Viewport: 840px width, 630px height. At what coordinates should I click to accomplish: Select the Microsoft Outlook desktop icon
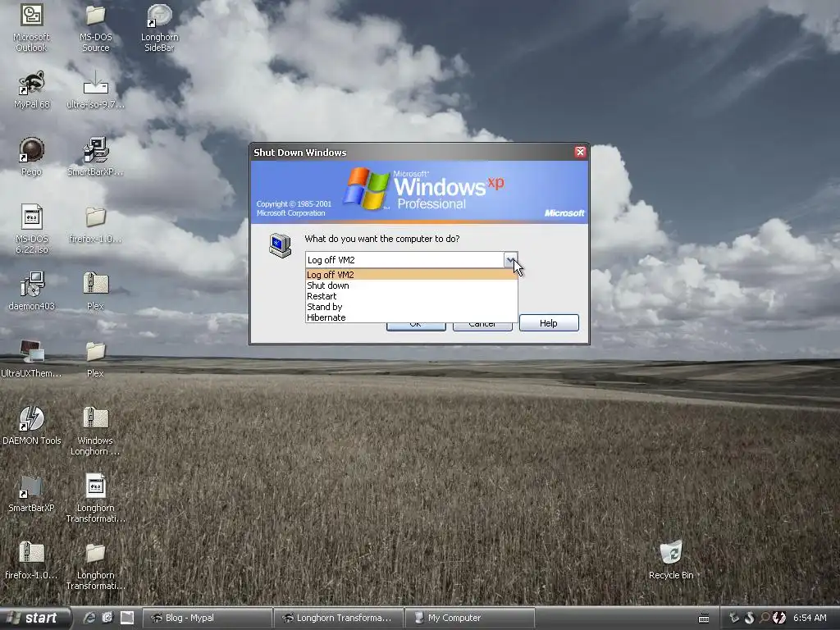32,15
